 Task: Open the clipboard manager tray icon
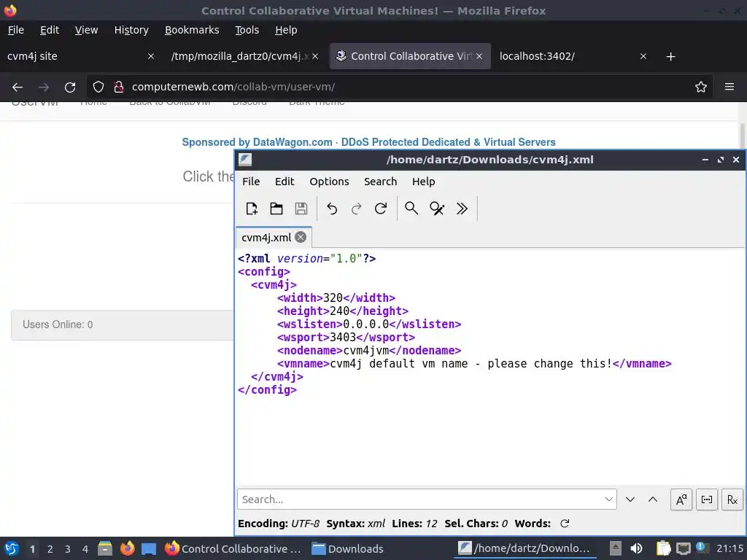point(664,548)
